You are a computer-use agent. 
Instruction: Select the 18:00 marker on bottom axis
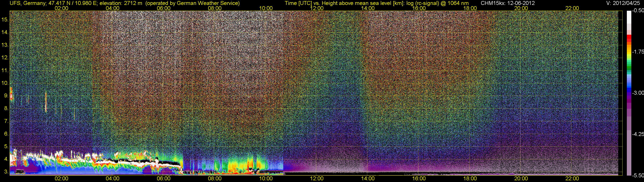pos(470,179)
